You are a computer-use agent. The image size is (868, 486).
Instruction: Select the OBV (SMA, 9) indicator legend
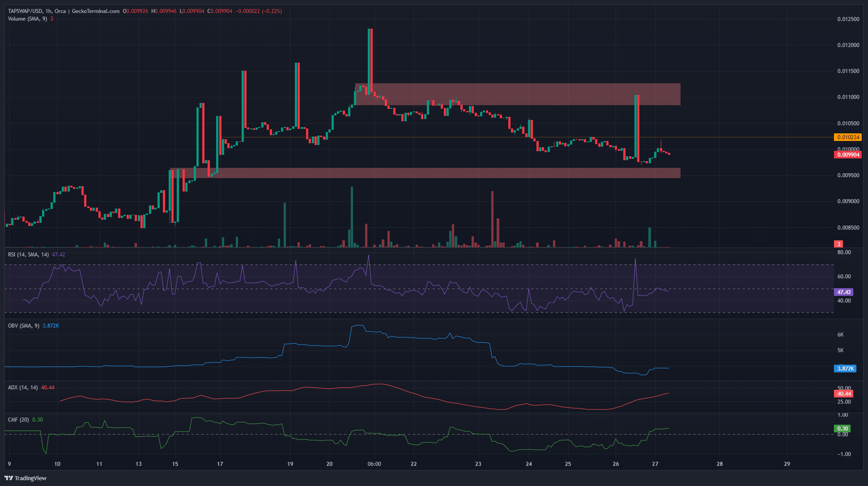pyautogui.click(x=23, y=326)
